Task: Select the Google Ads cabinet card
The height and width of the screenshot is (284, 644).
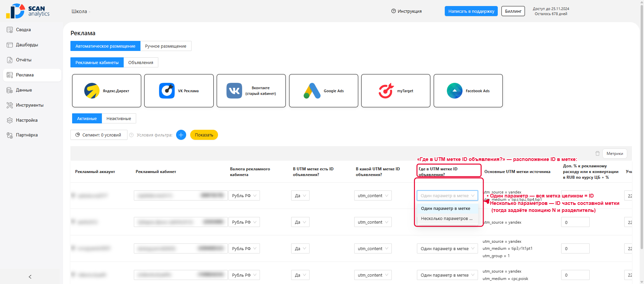Action: [324, 91]
